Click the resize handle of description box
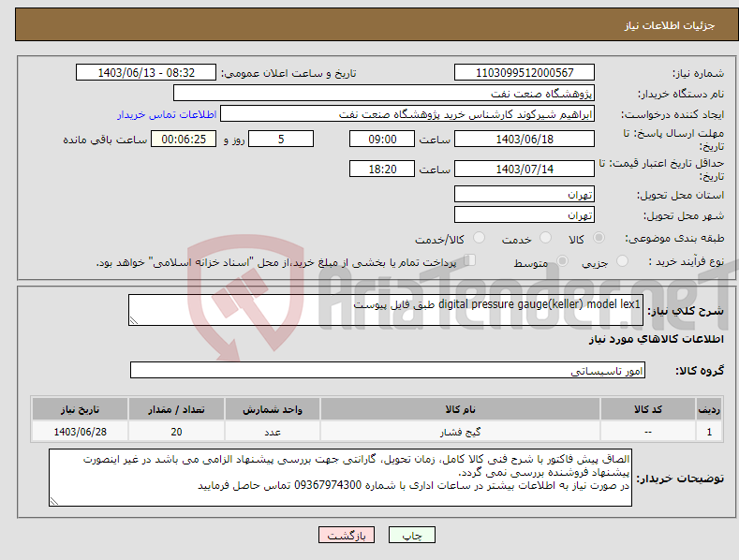Image resolution: width=739 pixels, height=560 pixels. point(134,320)
